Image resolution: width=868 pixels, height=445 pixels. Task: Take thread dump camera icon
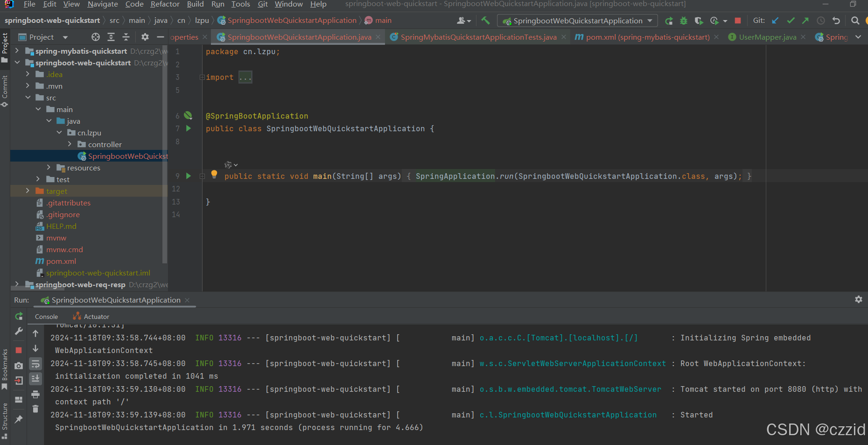[x=19, y=366]
